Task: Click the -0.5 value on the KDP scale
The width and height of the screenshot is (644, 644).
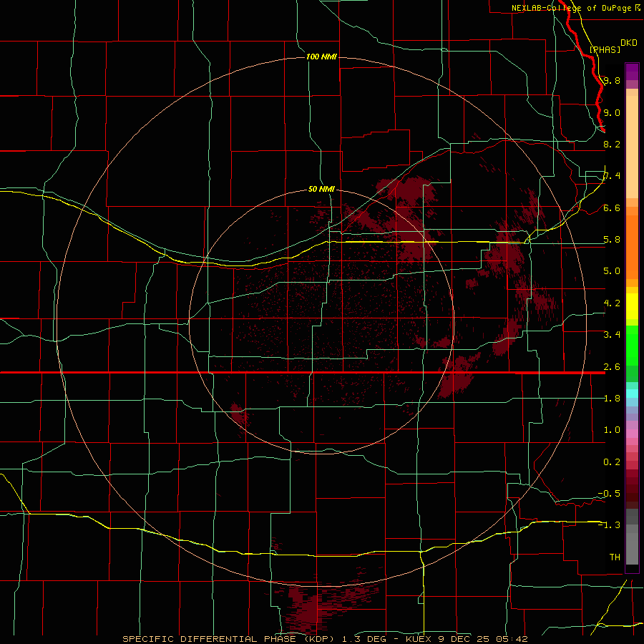Action: coord(609,494)
